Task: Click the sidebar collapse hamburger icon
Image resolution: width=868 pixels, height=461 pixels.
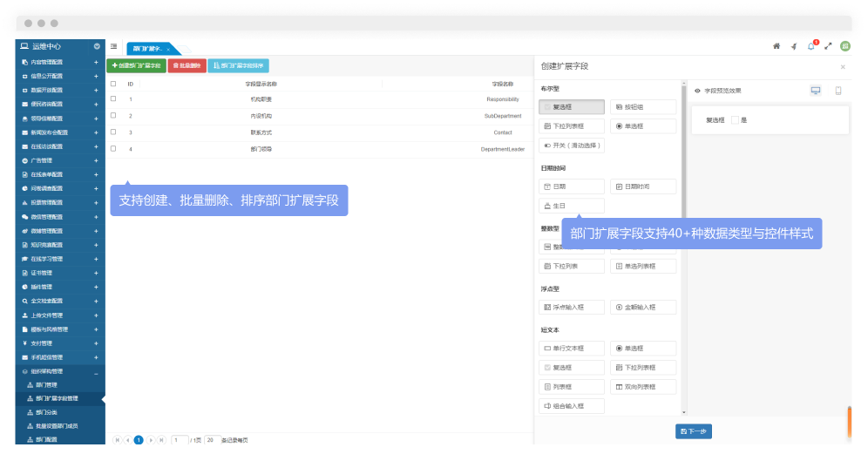Action: click(x=114, y=46)
